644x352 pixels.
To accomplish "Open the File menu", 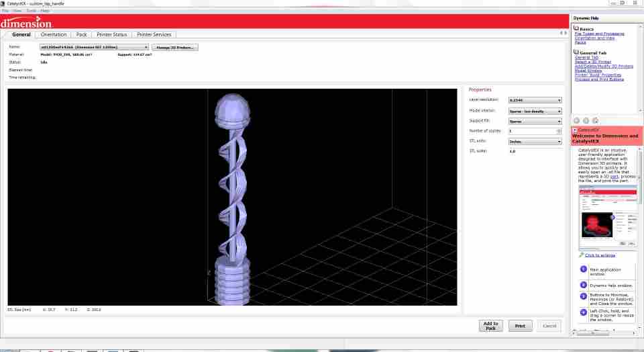I will (5, 10).
